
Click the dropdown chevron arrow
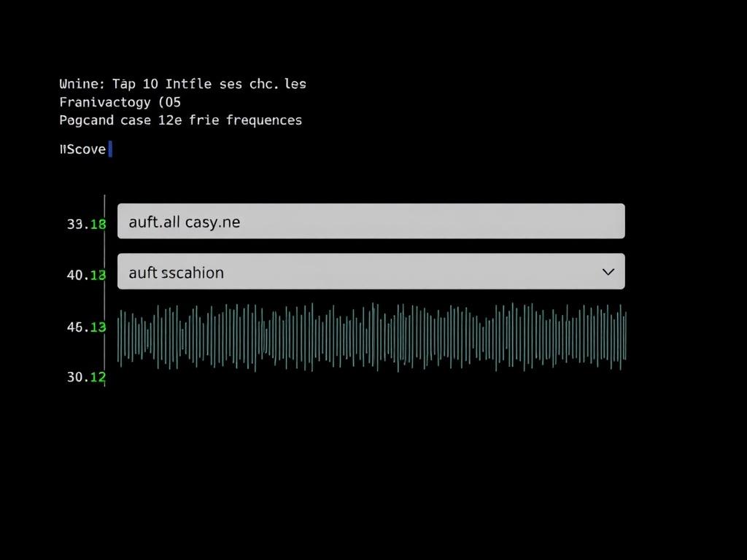[608, 271]
